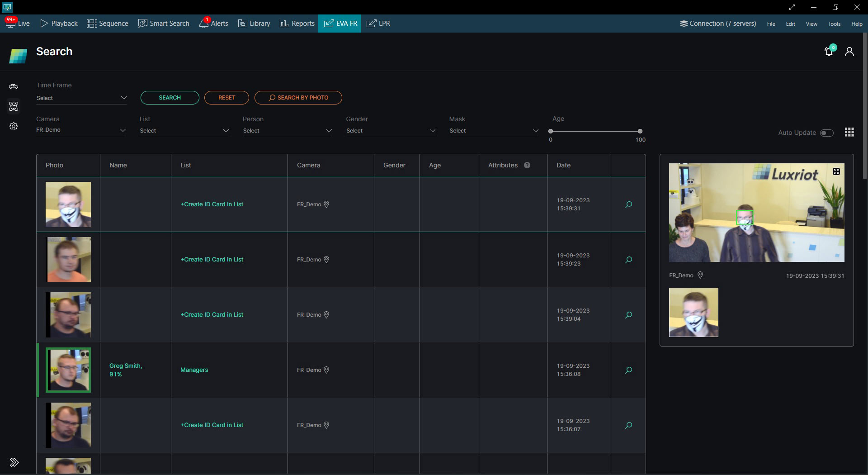Open the Gender filter dropdown
The width and height of the screenshot is (868, 475).
391,131
